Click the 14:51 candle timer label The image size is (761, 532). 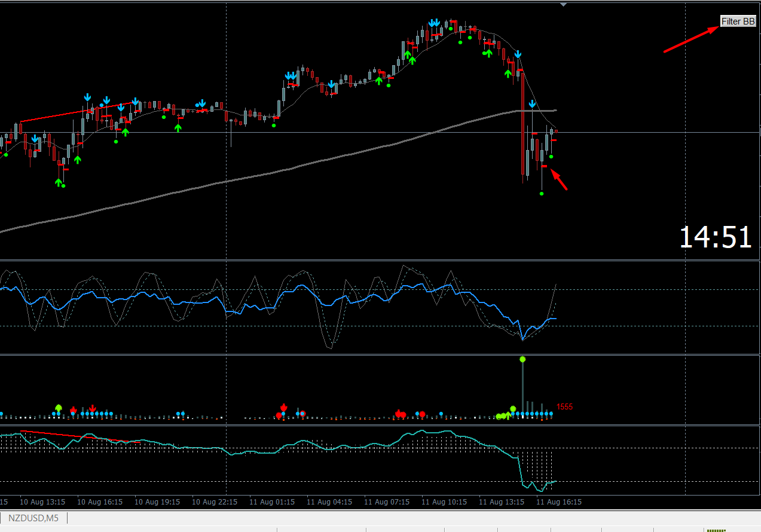(x=715, y=238)
